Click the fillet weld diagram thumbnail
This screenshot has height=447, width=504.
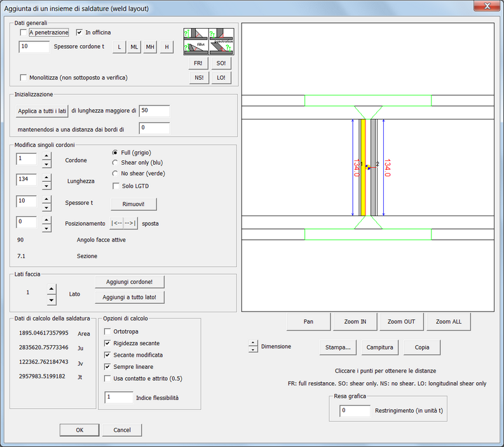point(196,41)
